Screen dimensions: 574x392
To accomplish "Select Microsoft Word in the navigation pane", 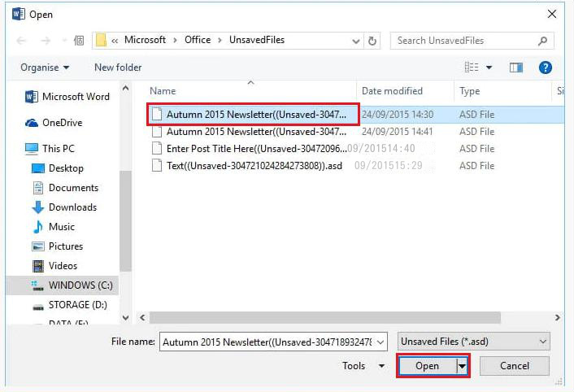I will [x=67, y=97].
